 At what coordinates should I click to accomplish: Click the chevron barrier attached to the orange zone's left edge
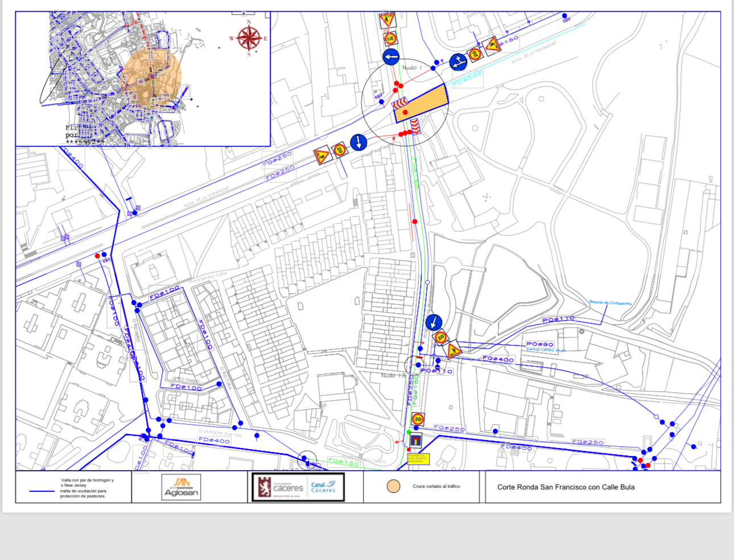[x=399, y=103]
